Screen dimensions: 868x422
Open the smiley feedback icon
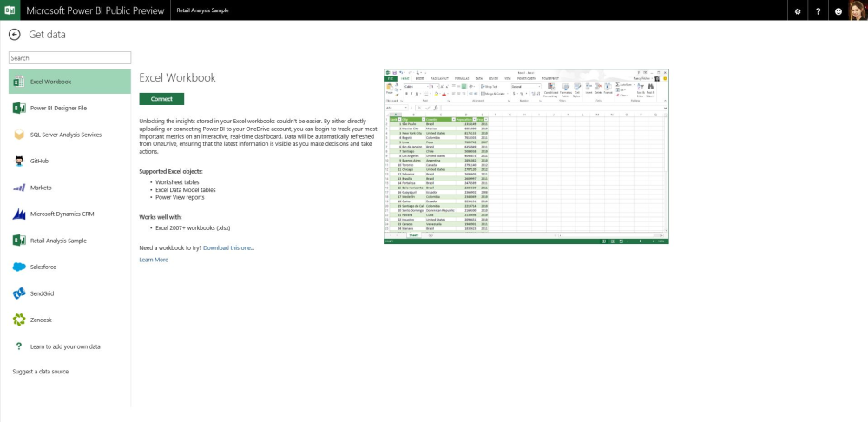click(838, 10)
